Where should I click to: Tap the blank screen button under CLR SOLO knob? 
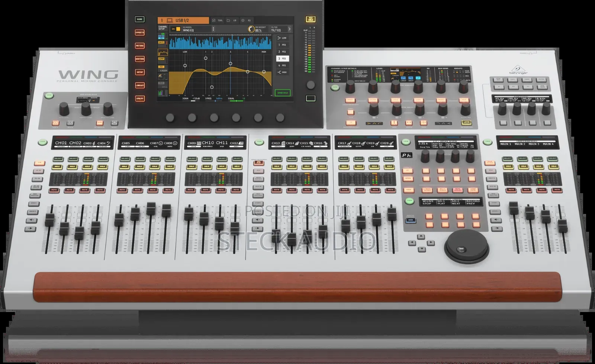click(x=311, y=98)
